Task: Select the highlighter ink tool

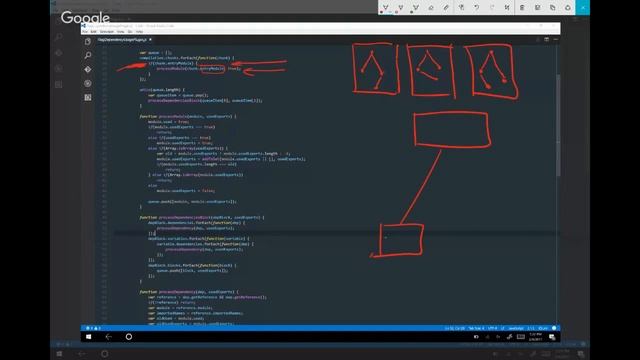Action: point(416,8)
